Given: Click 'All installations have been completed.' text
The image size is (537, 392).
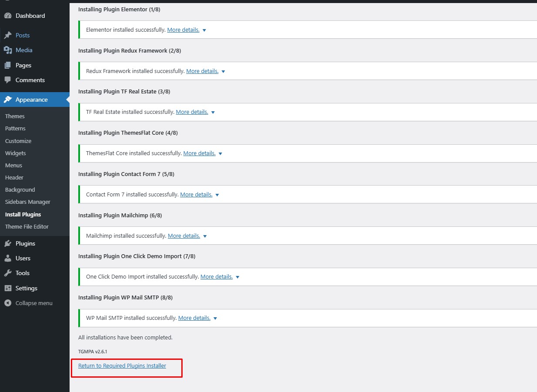Looking at the screenshot, I should pyautogui.click(x=125, y=337).
